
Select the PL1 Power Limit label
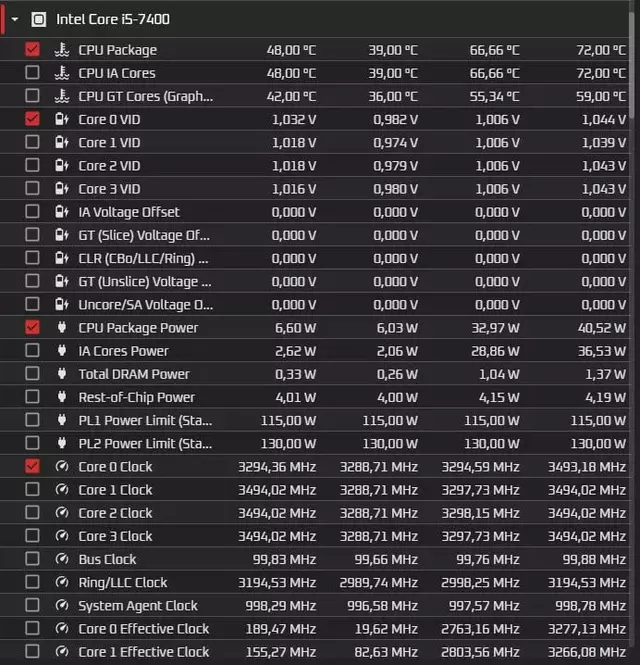pos(145,420)
